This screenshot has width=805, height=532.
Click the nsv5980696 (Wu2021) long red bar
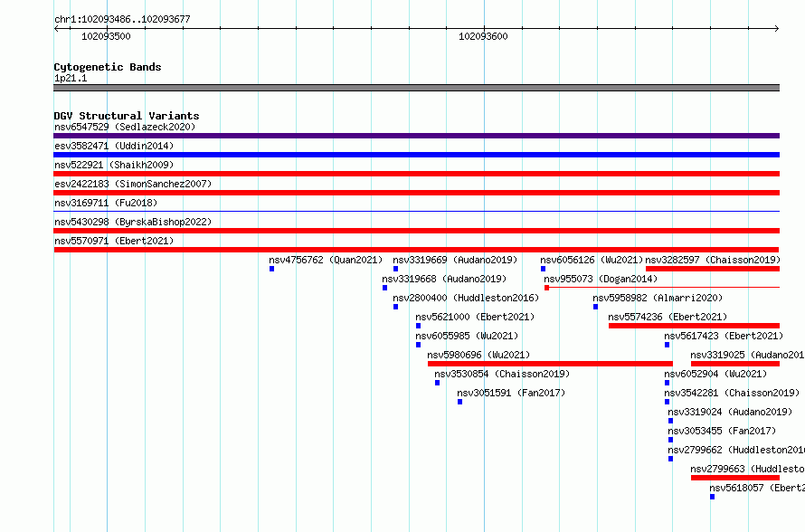click(x=550, y=364)
